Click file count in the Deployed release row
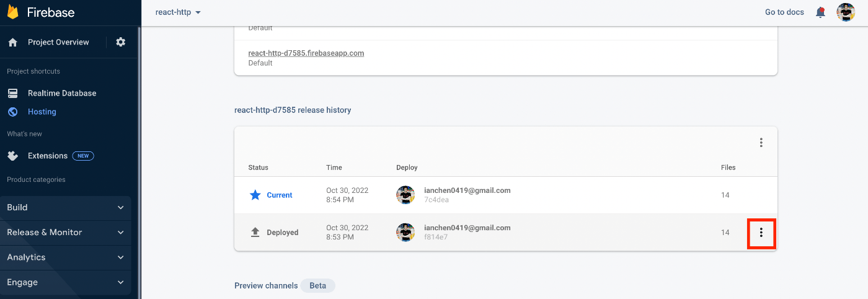The height and width of the screenshot is (299, 868). coord(725,233)
